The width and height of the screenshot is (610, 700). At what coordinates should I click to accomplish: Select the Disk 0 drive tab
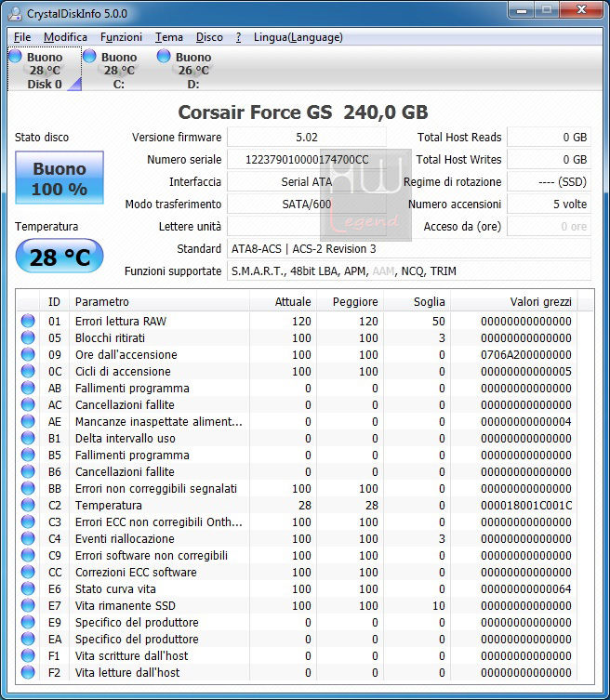[45, 70]
